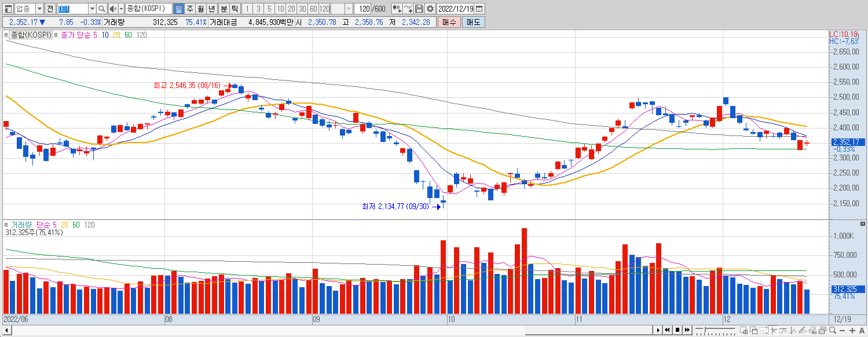Click the 최저 2,134.77 (09/30) marker label

pos(395,206)
